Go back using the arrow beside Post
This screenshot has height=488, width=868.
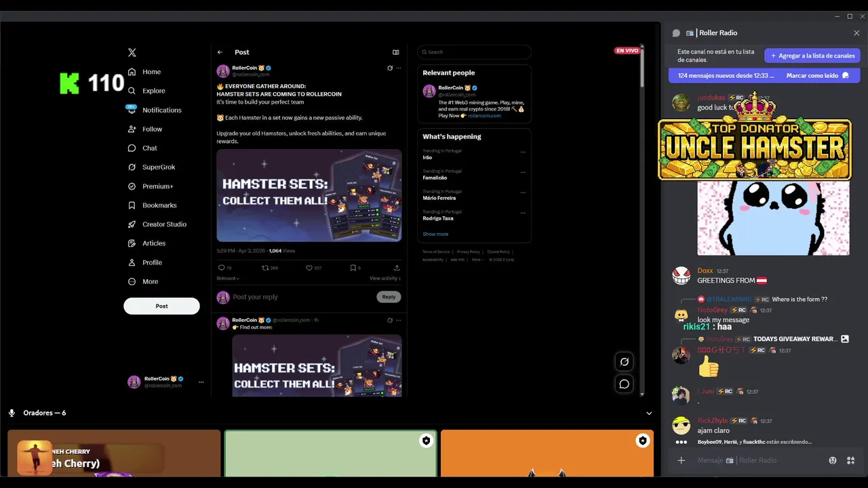tap(220, 52)
